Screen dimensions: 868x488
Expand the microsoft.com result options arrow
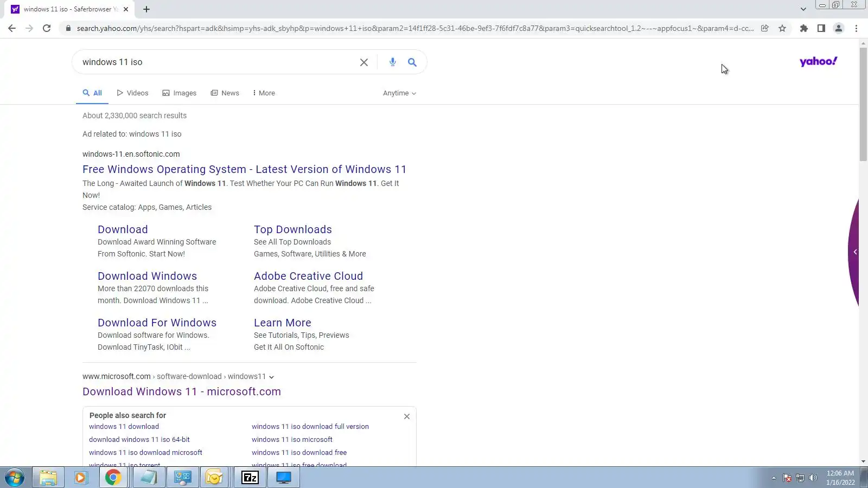(x=272, y=377)
